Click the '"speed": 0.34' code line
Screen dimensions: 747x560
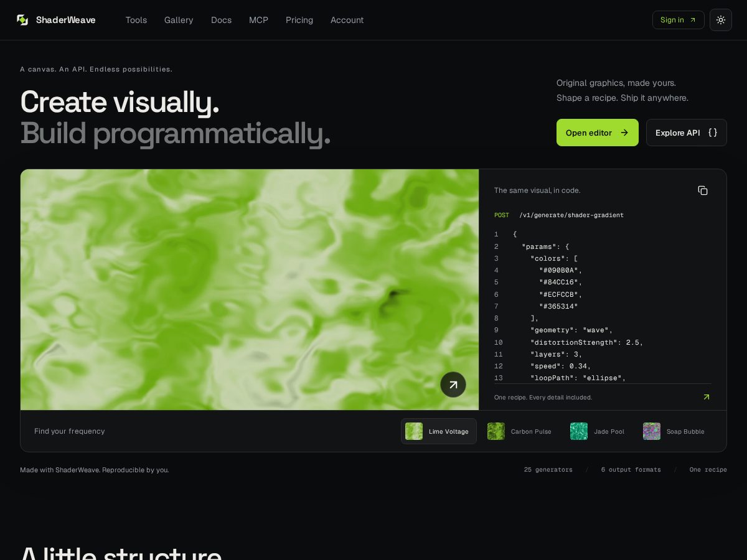561,366
